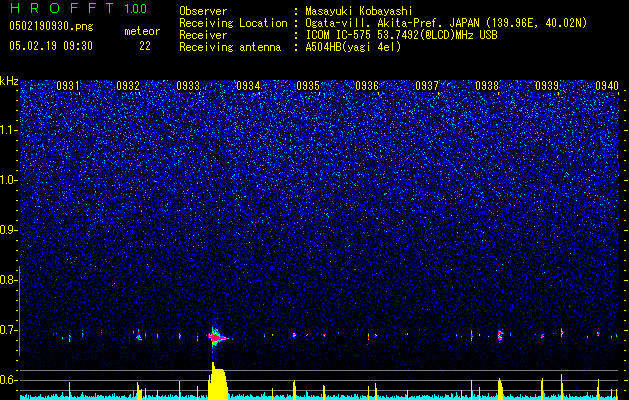Click the 0935 time marker
Screen dimensions: 629x400
(x=308, y=86)
